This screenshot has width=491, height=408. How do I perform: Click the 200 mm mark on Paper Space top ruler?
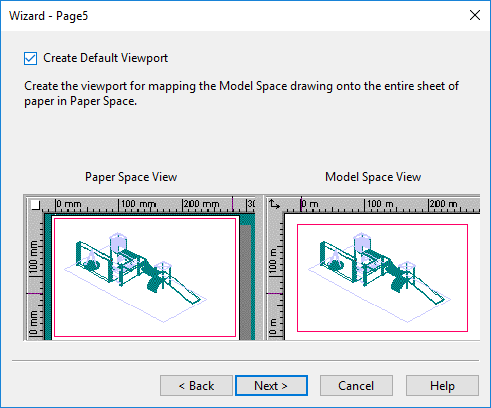[201, 204]
